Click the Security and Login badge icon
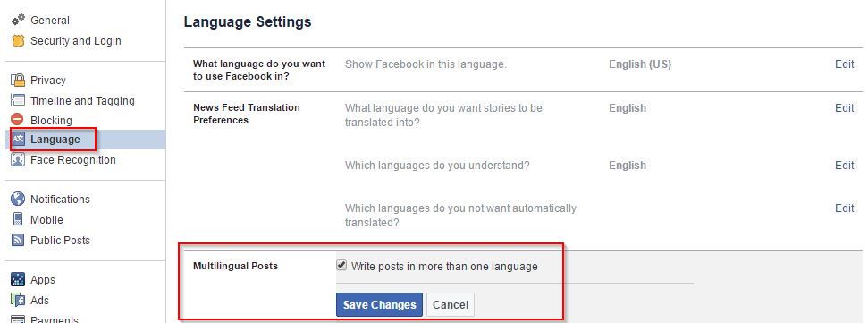The width and height of the screenshot is (868, 323). tap(18, 41)
